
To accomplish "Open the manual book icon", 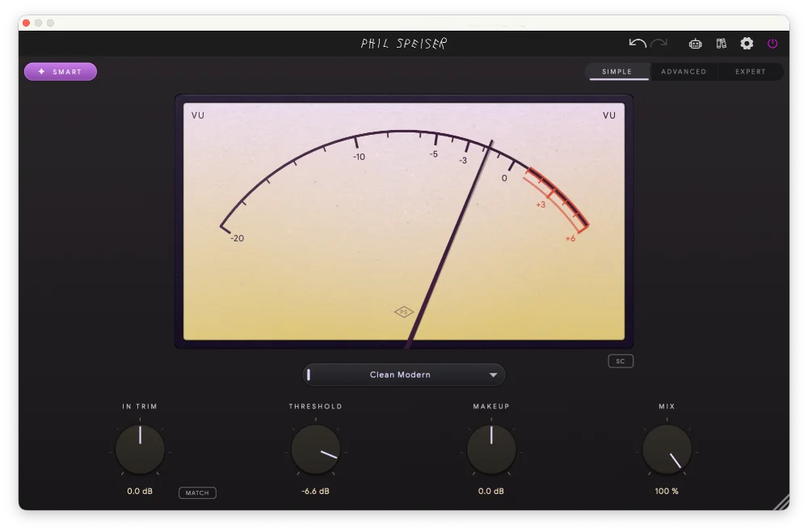I will 722,44.
